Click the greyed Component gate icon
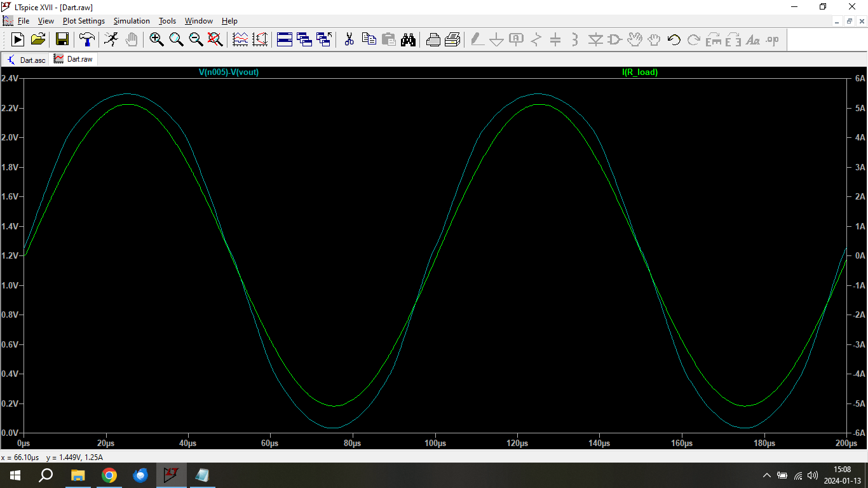The image size is (868, 488). point(614,39)
